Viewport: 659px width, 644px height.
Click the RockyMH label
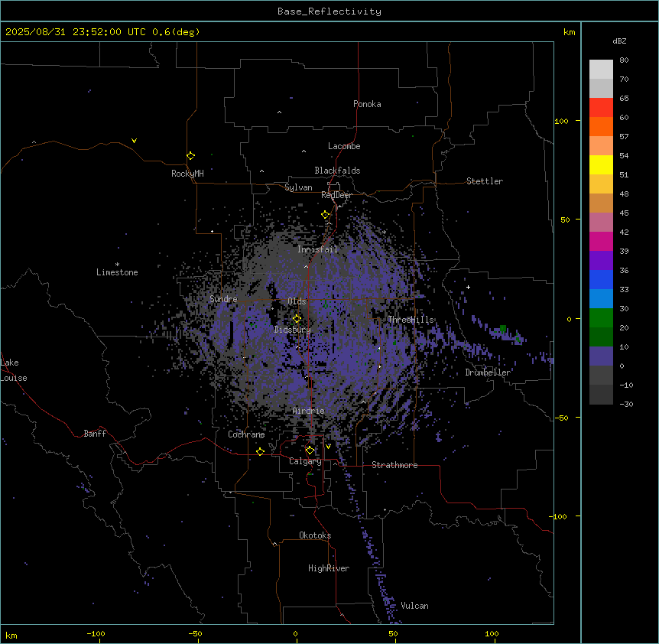click(187, 174)
